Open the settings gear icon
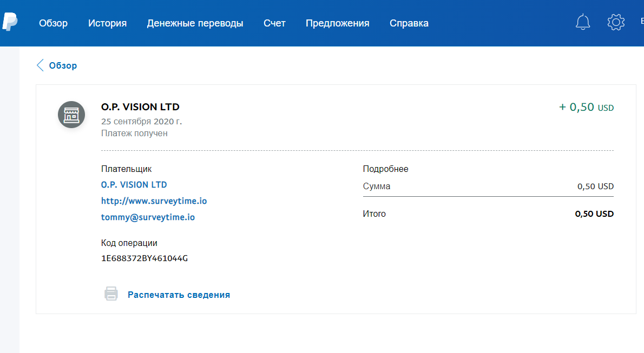This screenshot has width=644, height=353. (616, 22)
